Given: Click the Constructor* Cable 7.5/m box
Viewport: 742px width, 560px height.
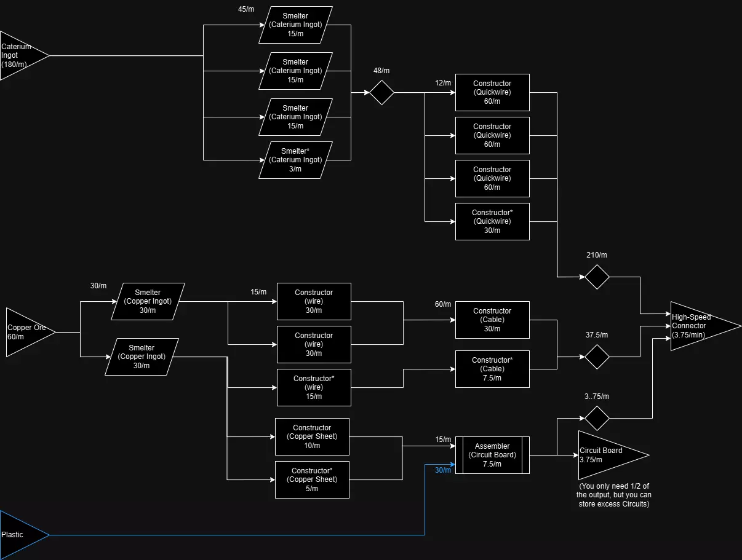Looking at the screenshot, I should coord(492,369).
